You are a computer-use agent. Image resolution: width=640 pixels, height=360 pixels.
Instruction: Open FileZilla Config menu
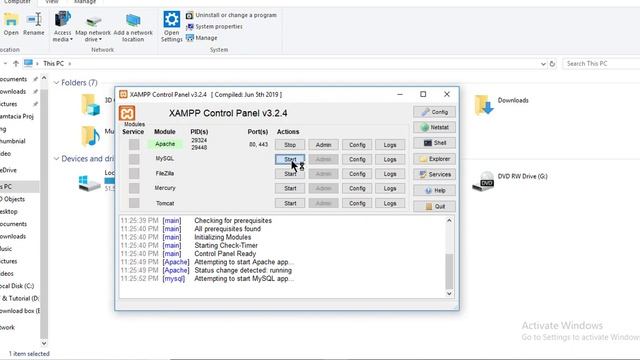[357, 174]
